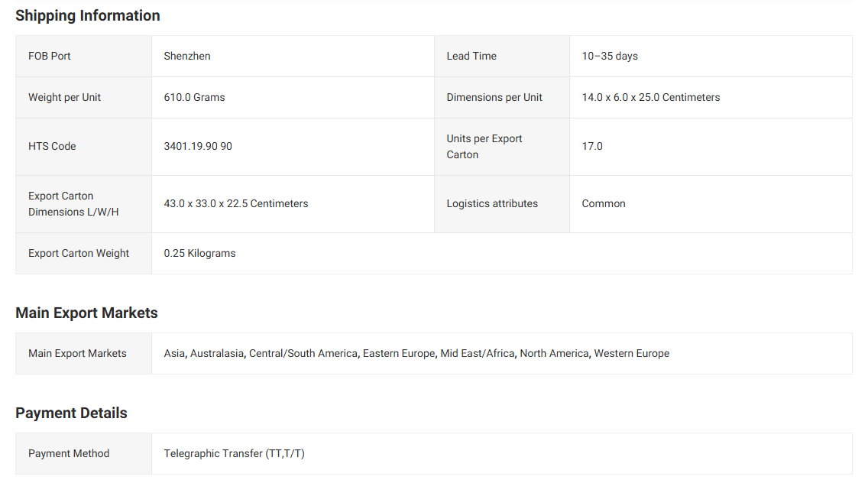The height and width of the screenshot is (493, 868).
Task: Click the 0.25 Kilograms carton weight
Action: [x=199, y=253]
